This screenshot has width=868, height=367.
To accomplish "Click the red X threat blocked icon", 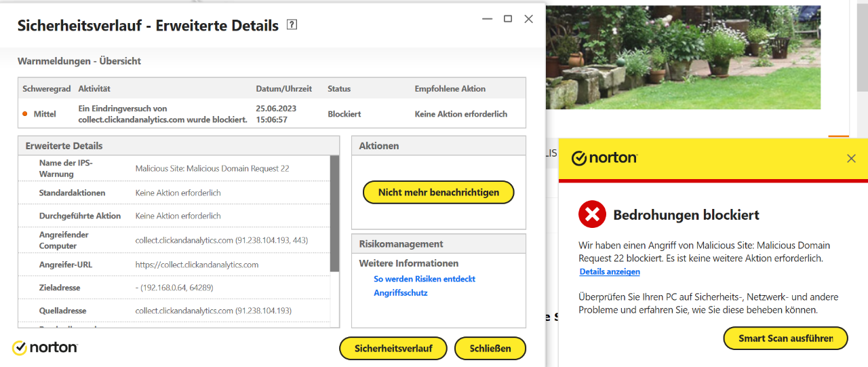I will 592,214.
